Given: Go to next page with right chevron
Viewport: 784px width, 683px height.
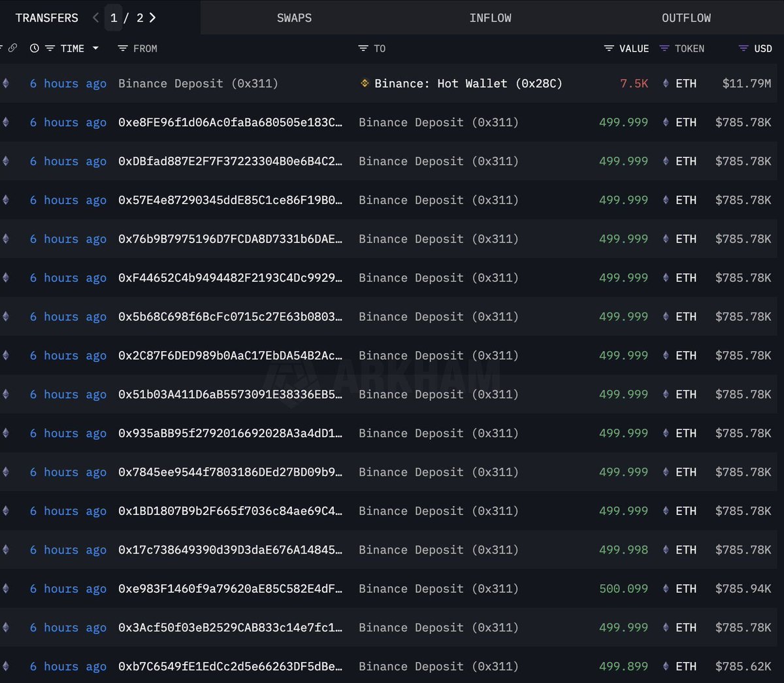Looking at the screenshot, I should [x=152, y=18].
